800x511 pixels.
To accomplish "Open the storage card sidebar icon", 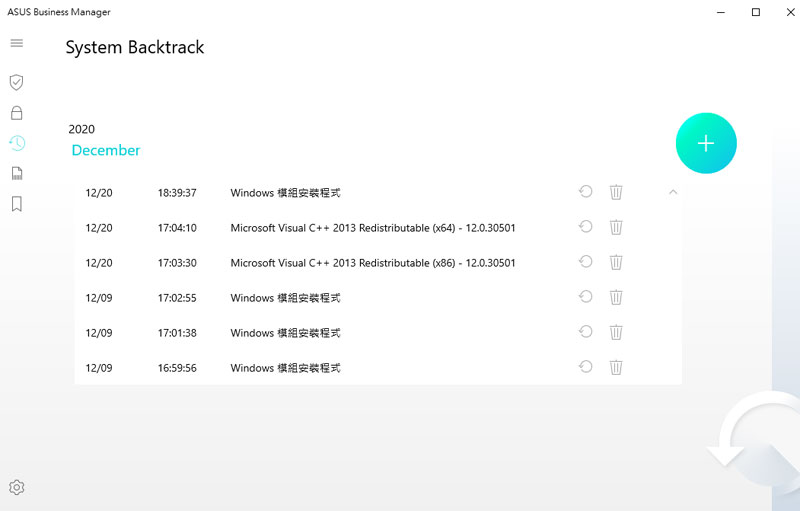I will [x=17, y=173].
